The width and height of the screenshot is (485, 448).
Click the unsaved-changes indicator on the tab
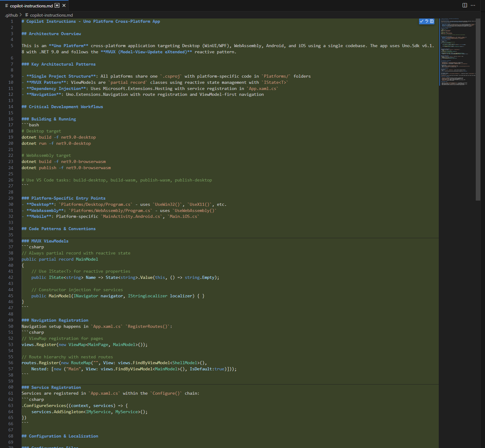click(57, 6)
